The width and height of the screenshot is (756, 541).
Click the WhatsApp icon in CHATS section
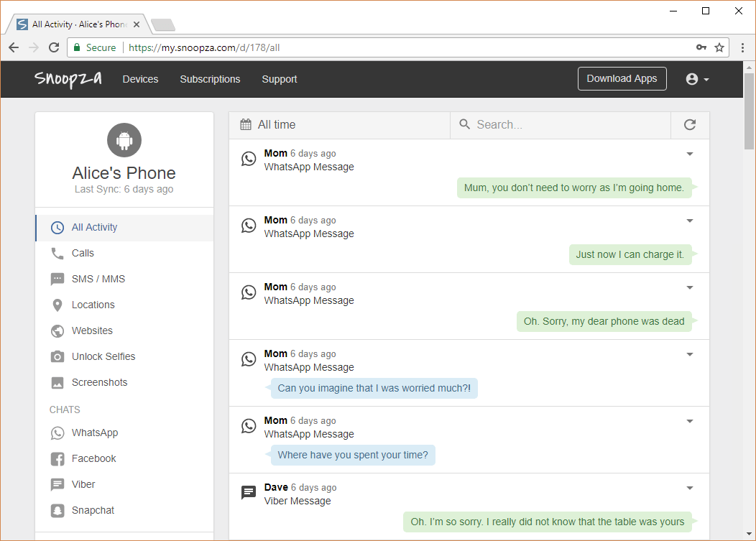pos(57,433)
